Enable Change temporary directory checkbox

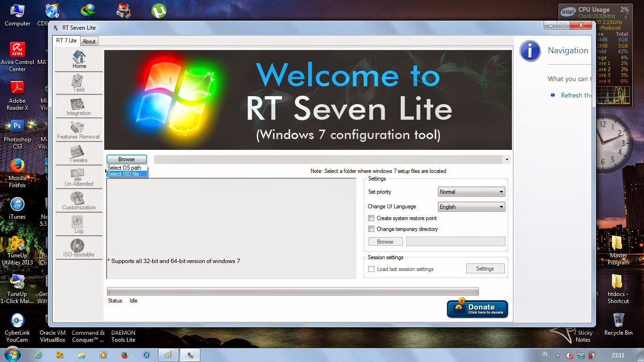coord(372,229)
